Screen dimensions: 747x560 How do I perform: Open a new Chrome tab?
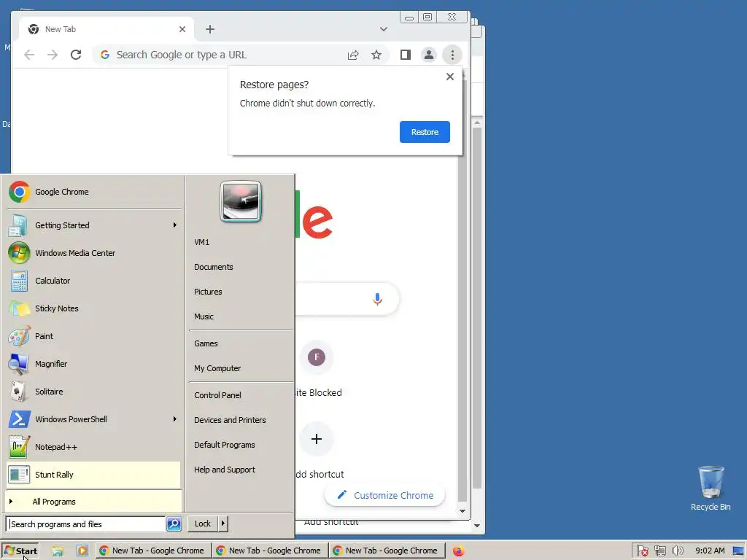[x=210, y=29]
